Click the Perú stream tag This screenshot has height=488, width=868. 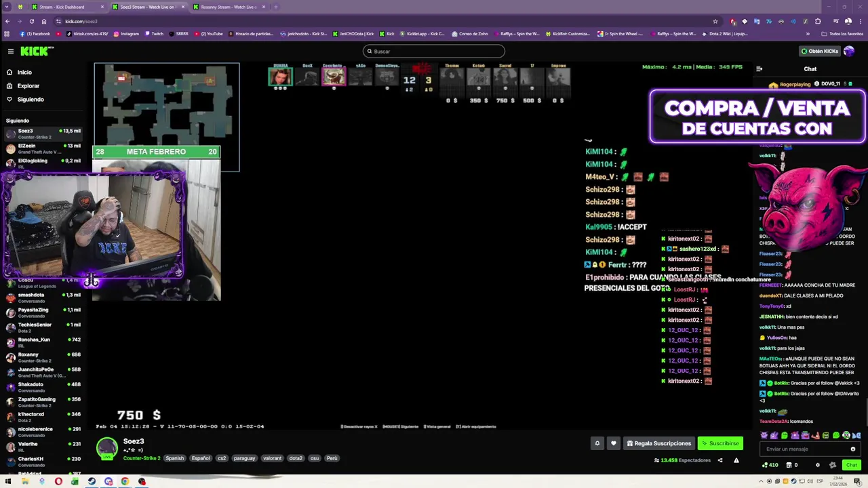(332, 458)
